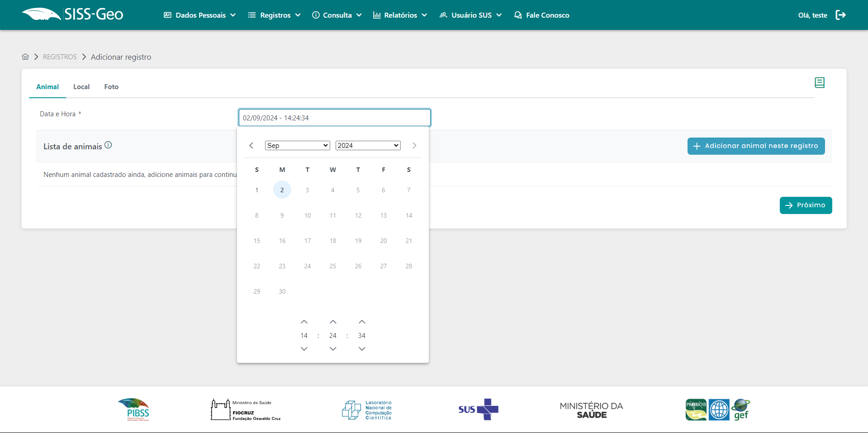868x433 pixels.
Task: Open the month dropdown showing Sep
Action: (298, 145)
